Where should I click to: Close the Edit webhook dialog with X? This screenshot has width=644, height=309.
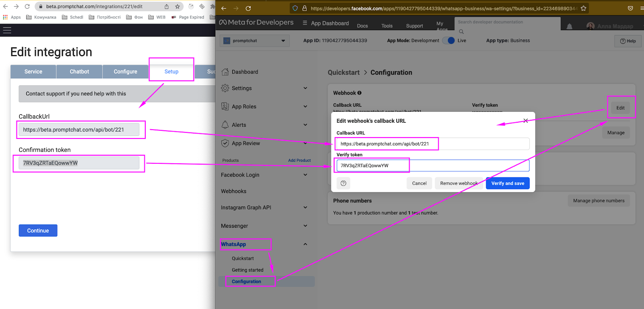click(525, 121)
